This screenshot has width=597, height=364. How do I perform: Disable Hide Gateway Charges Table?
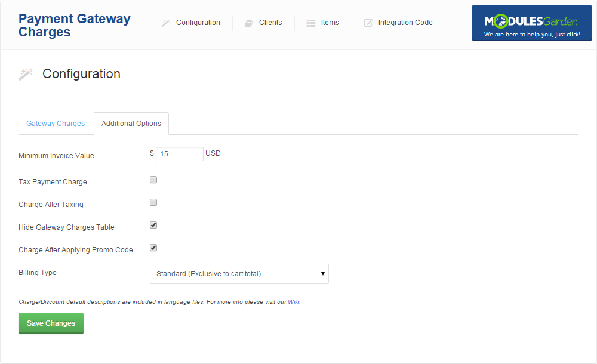[x=153, y=225]
